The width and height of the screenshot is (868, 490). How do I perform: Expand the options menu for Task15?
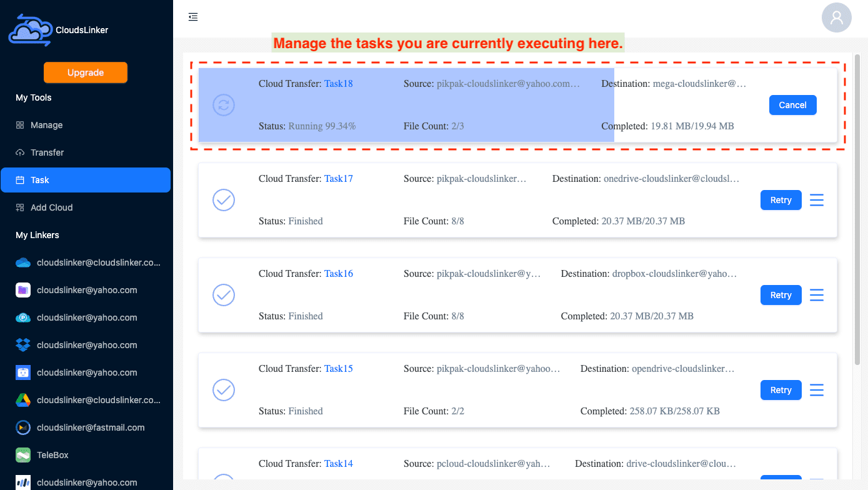tap(817, 390)
